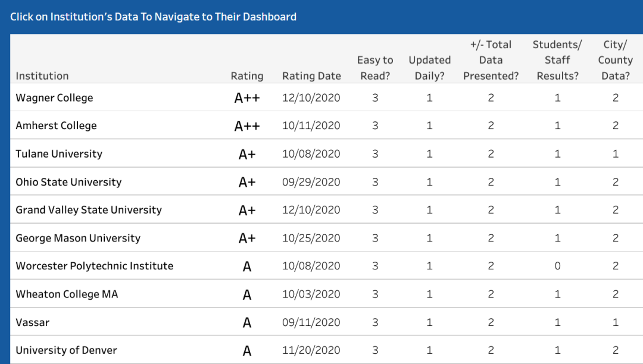643x364 pixels.
Task: Select Wheaton College MA A rating
Action: point(247,295)
